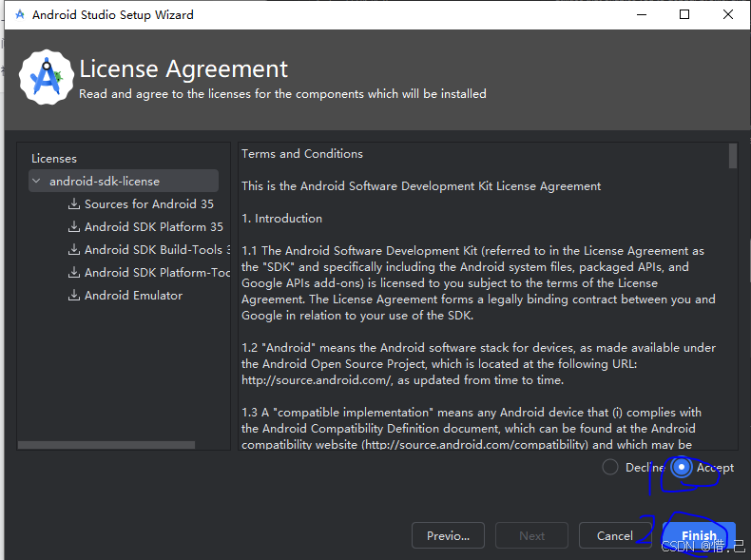Close the Setup Wizard window
The image size is (751, 560).
tap(728, 15)
